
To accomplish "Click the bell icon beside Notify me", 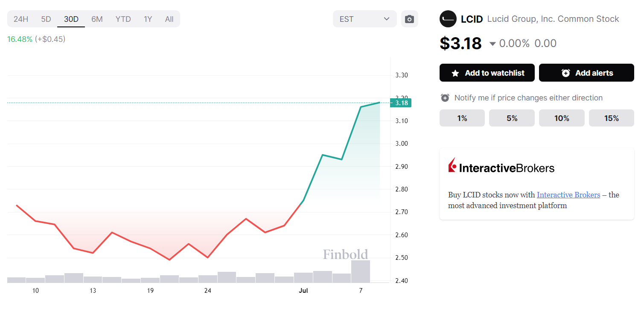I will (445, 98).
